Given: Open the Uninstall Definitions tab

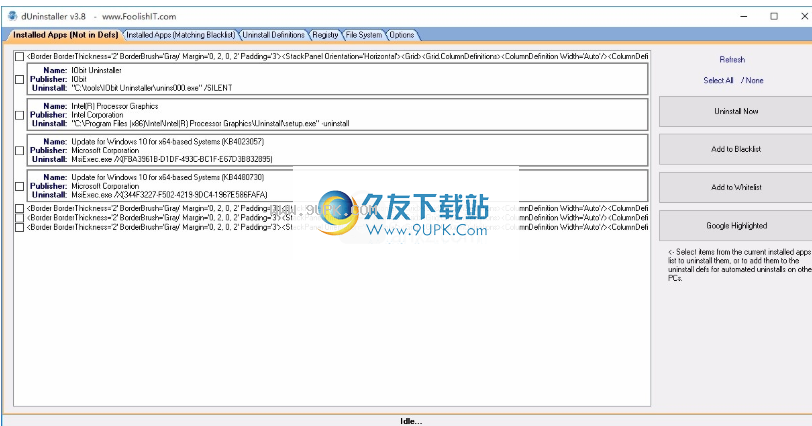Looking at the screenshot, I should [x=273, y=35].
